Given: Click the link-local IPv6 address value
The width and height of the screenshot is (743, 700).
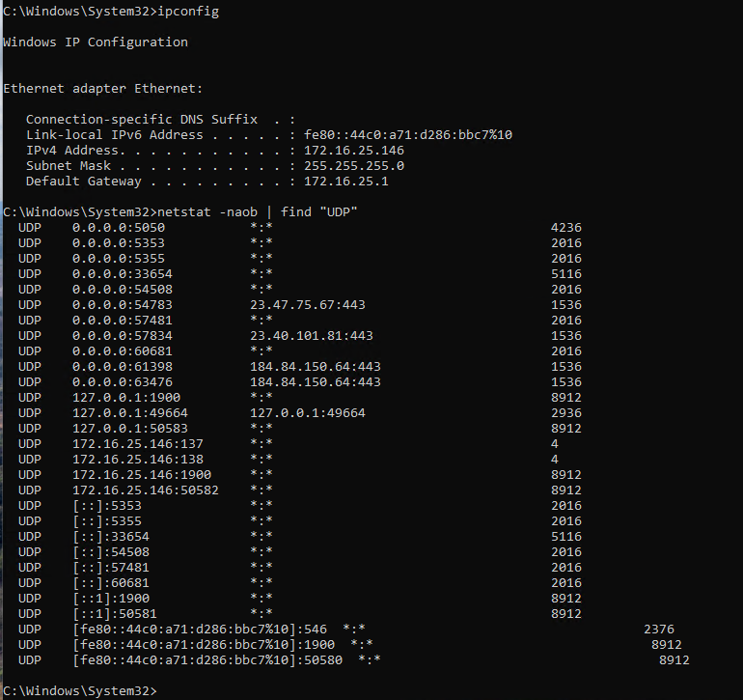Looking at the screenshot, I should click(407, 135).
